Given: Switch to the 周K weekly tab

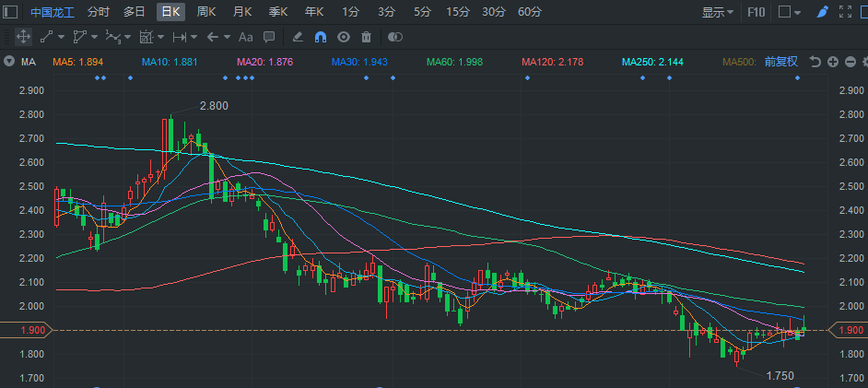Looking at the screenshot, I should point(206,12).
